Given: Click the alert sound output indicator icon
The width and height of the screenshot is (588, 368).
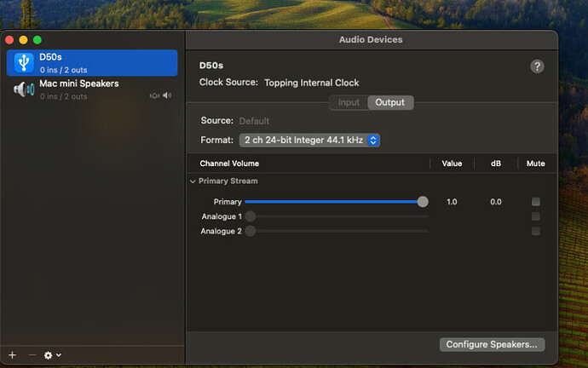Looking at the screenshot, I should tap(154, 96).
